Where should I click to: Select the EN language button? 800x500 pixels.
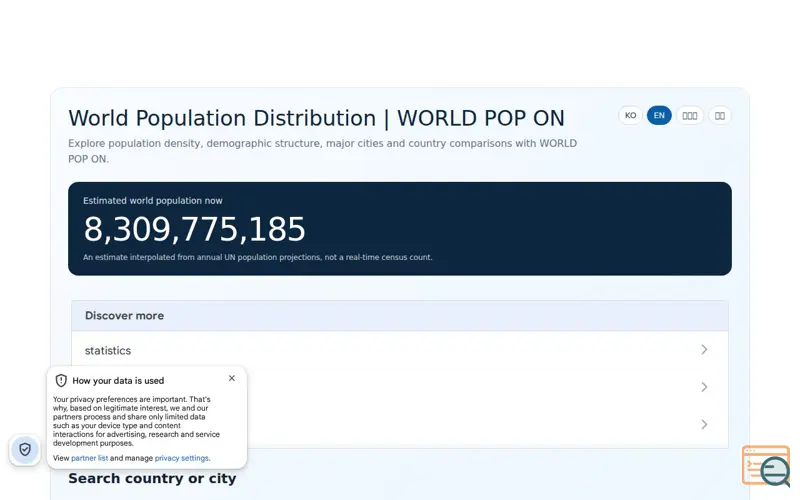click(x=659, y=115)
